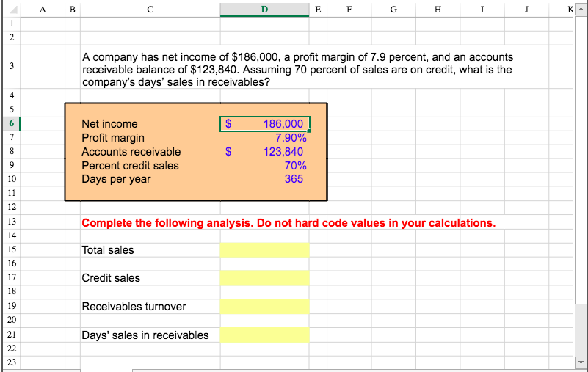Click the vertical scrollbar thumb
The image size is (588, 372).
(x=581, y=160)
